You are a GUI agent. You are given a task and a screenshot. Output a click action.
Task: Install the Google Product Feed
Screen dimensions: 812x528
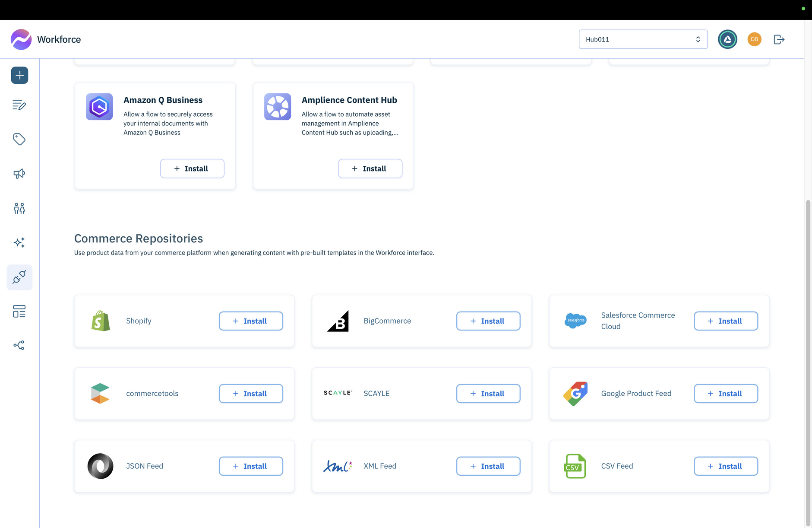(x=726, y=393)
